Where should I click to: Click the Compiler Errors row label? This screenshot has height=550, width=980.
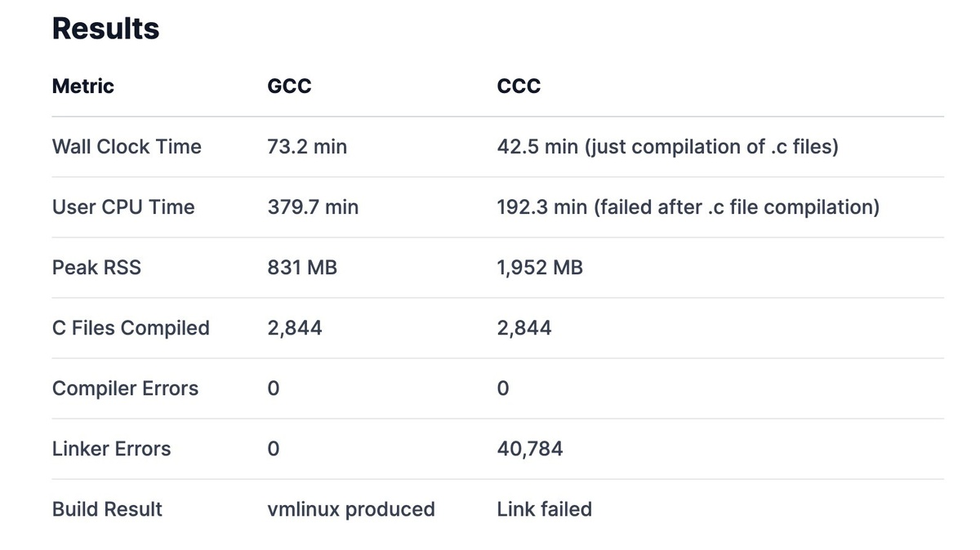[x=125, y=388]
